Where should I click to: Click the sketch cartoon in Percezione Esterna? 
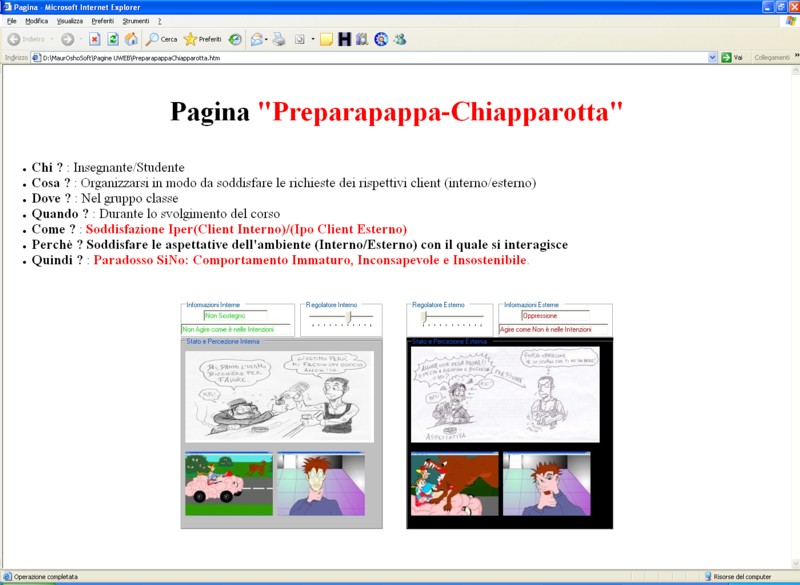point(505,395)
